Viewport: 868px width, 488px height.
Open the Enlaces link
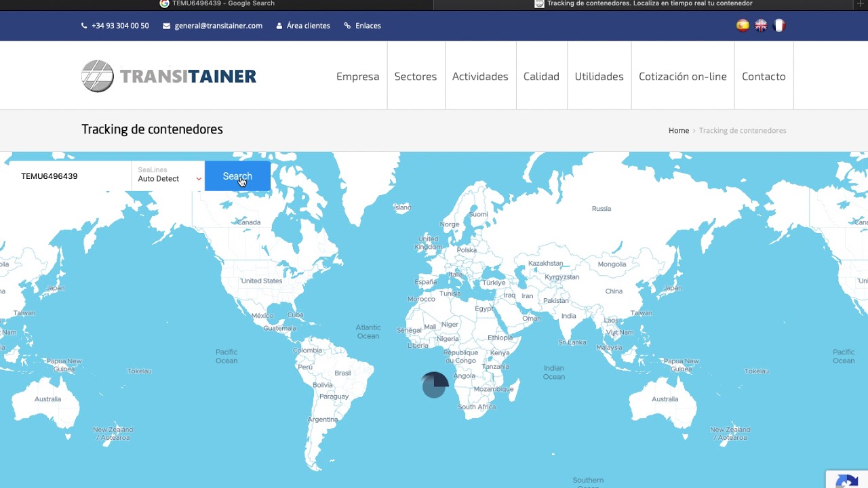[368, 26]
